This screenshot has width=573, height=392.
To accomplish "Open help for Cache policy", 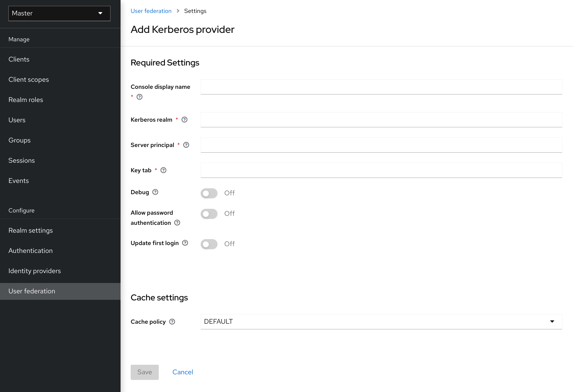I will click(x=172, y=321).
